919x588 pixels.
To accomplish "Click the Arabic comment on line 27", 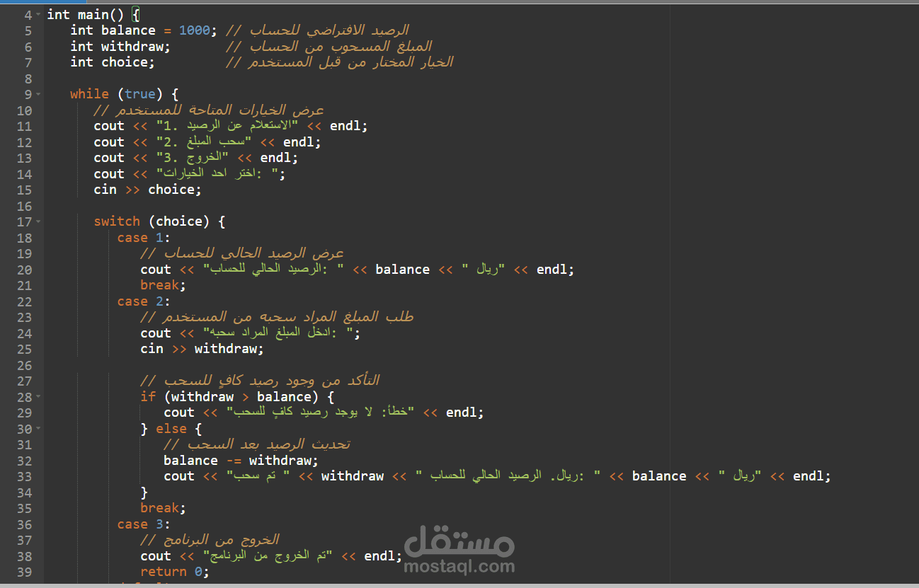I will (260, 381).
